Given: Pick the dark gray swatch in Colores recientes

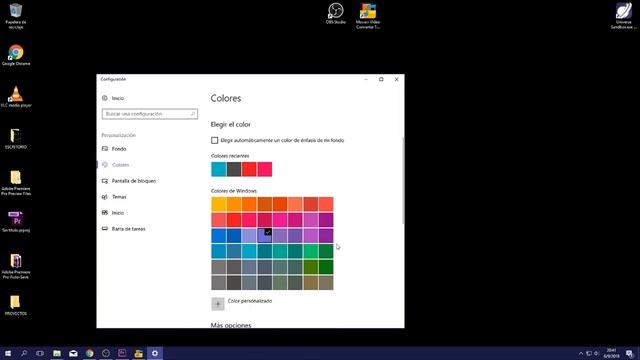Looking at the screenshot, I should click(234, 169).
